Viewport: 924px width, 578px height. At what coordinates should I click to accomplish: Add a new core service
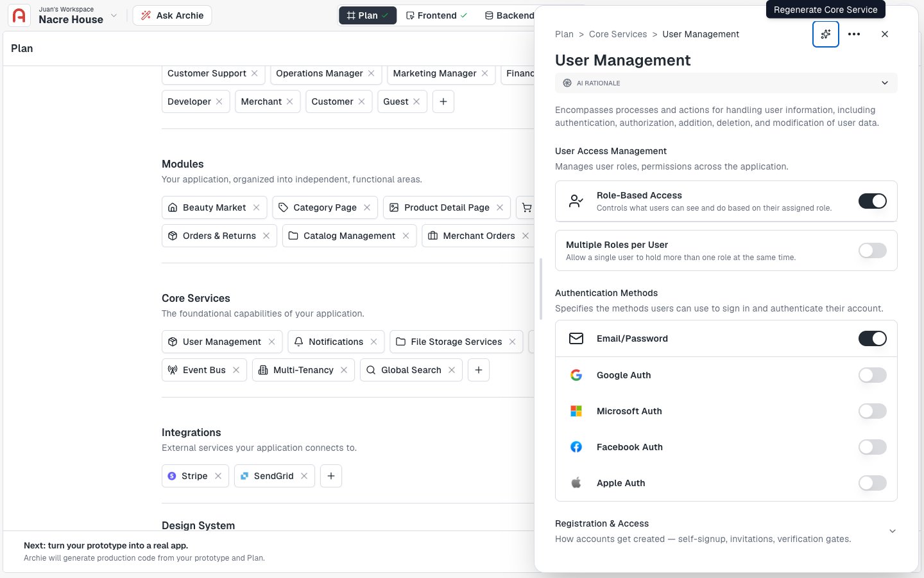479,370
